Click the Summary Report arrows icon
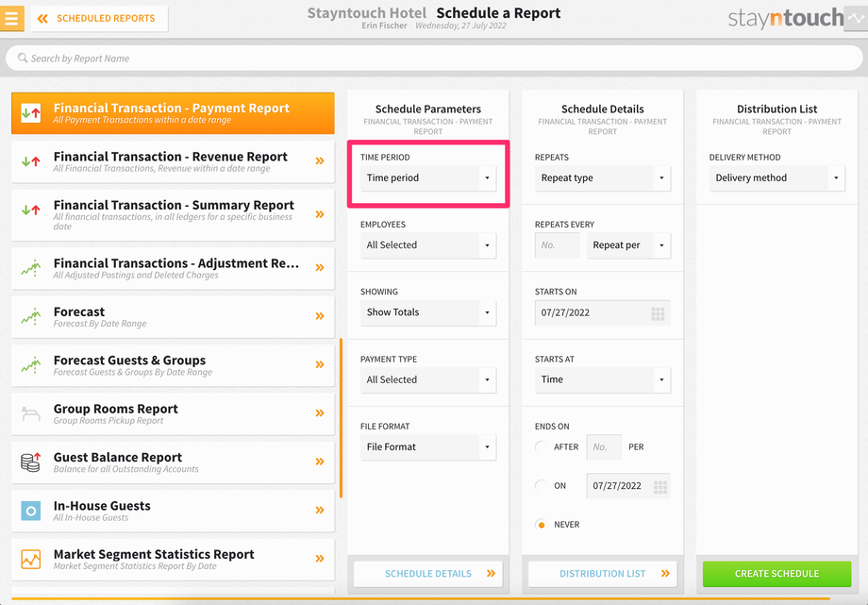 [x=31, y=210]
